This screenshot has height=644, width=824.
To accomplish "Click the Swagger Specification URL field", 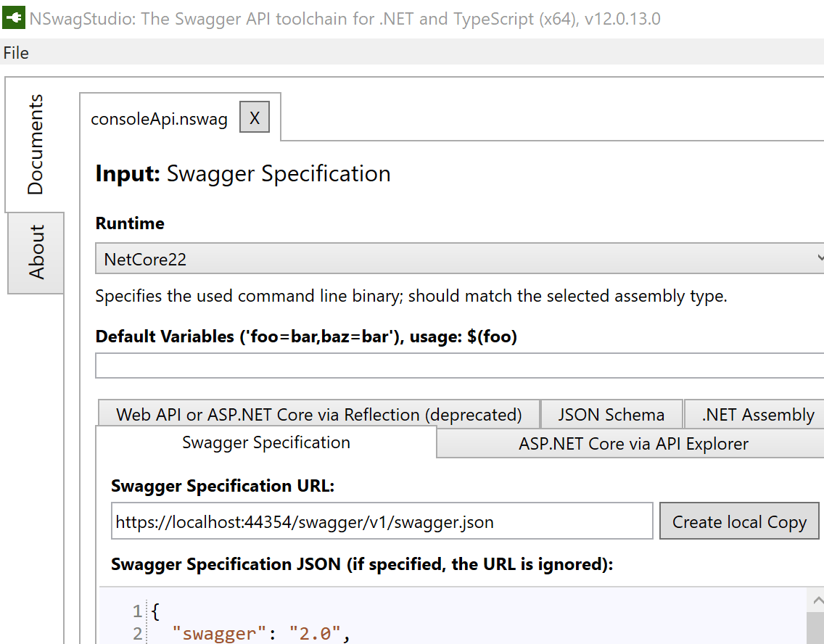I will 382,522.
